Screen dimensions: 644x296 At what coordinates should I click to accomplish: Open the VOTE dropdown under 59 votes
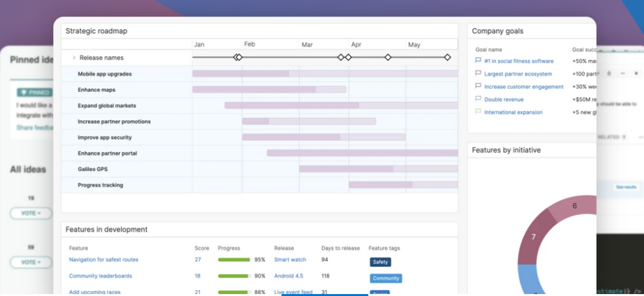pyautogui.click(x=30, y=262)
